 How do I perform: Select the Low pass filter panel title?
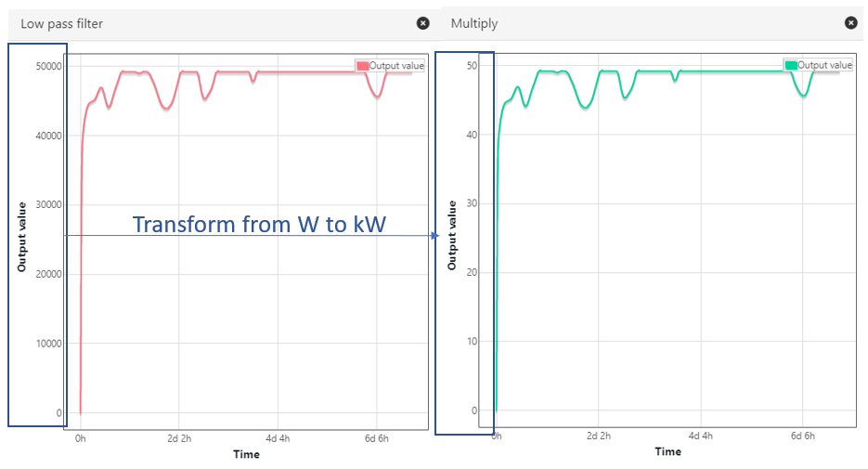coord(61,23)
